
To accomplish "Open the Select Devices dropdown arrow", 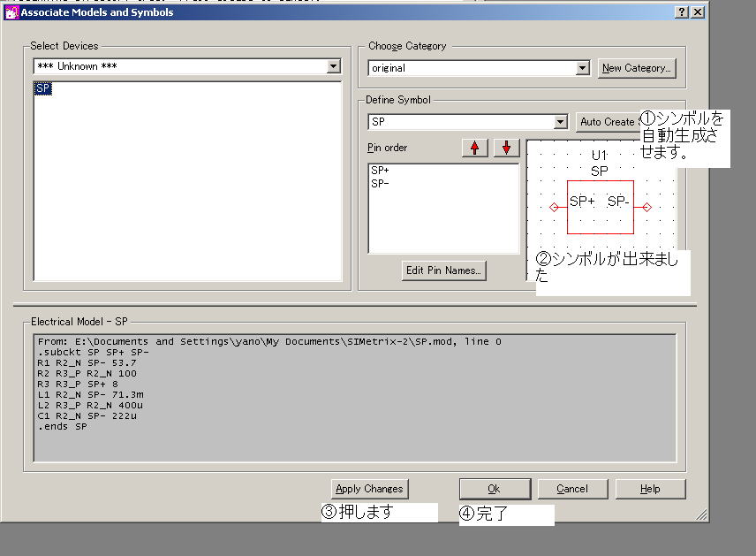I will 333,66.
